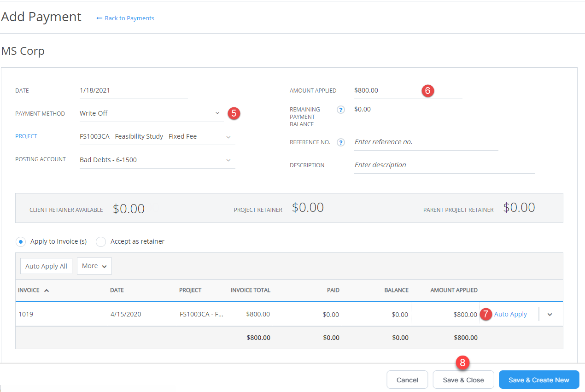Click the reference no. input field

point(426,142)
